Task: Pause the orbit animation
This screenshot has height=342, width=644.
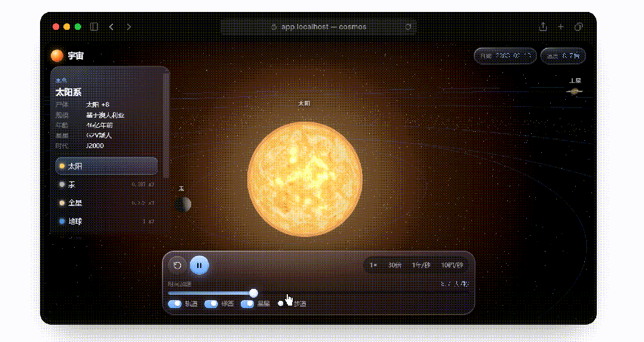Action: (x=199, y=265)
